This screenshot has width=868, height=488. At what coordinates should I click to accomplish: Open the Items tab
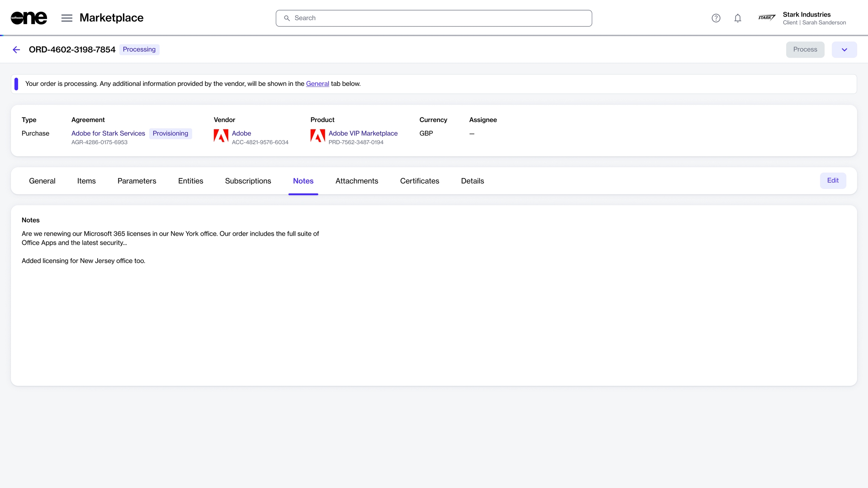(x=86, y=181)
